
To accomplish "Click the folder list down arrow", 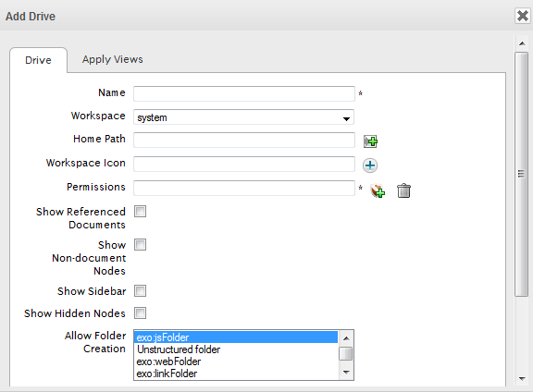I will pos(346,373).
